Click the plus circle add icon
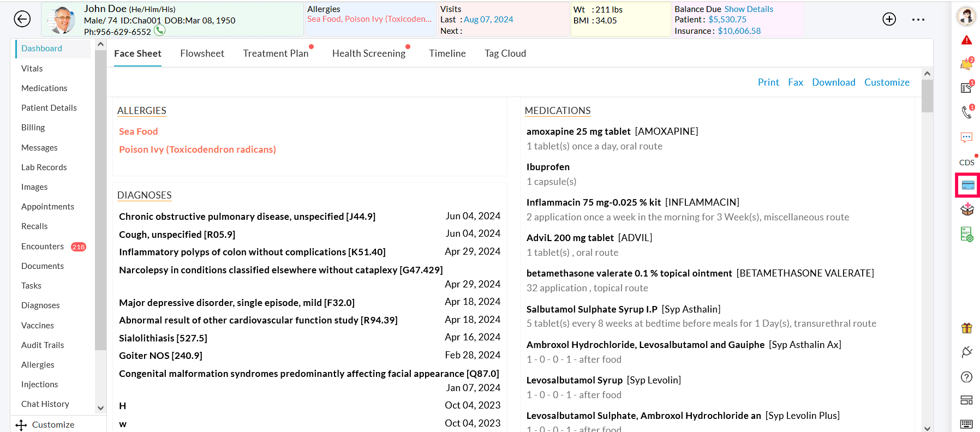This screenshot has height=432, width=980. 889,19
